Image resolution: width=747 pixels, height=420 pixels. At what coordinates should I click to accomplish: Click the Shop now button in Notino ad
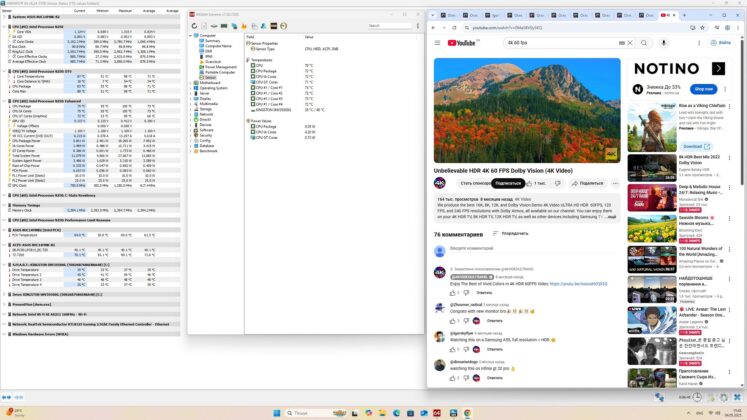point(703,89)
